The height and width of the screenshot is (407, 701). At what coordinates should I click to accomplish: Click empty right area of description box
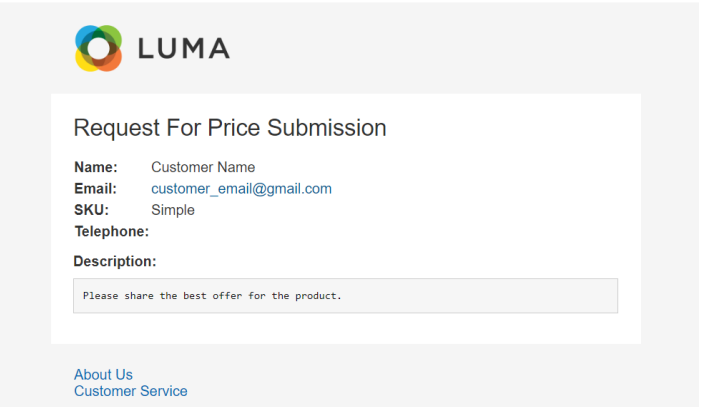click(x=500, y=296)
